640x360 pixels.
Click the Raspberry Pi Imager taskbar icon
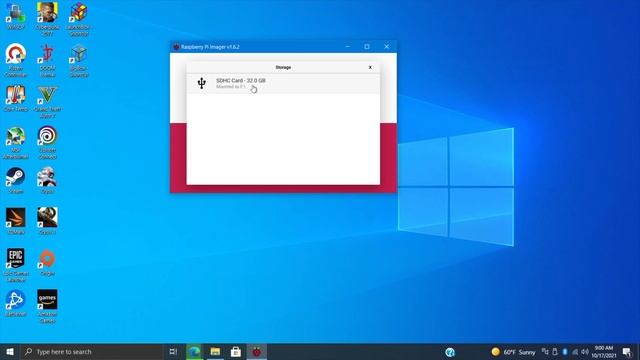[x=256, y=351]
